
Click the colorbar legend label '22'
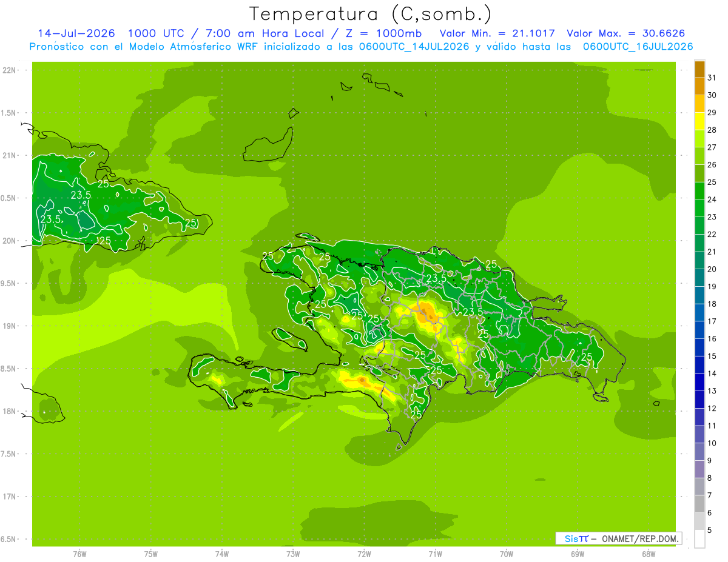click(712, 234)
